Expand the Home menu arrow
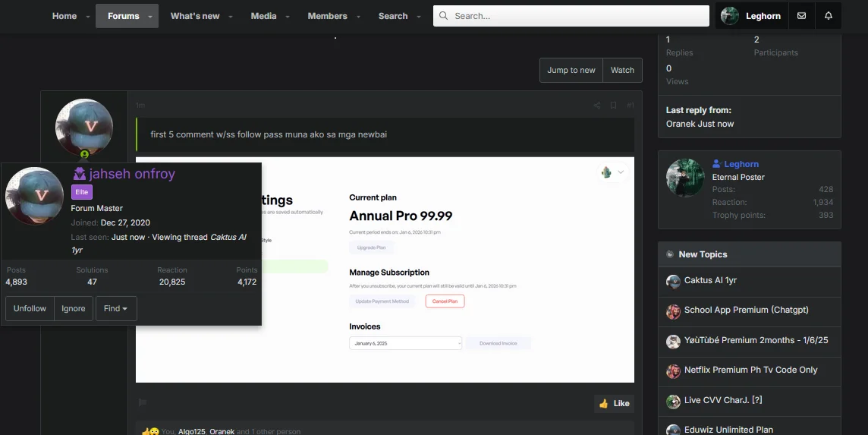The image size is (868, 435). 87,17
